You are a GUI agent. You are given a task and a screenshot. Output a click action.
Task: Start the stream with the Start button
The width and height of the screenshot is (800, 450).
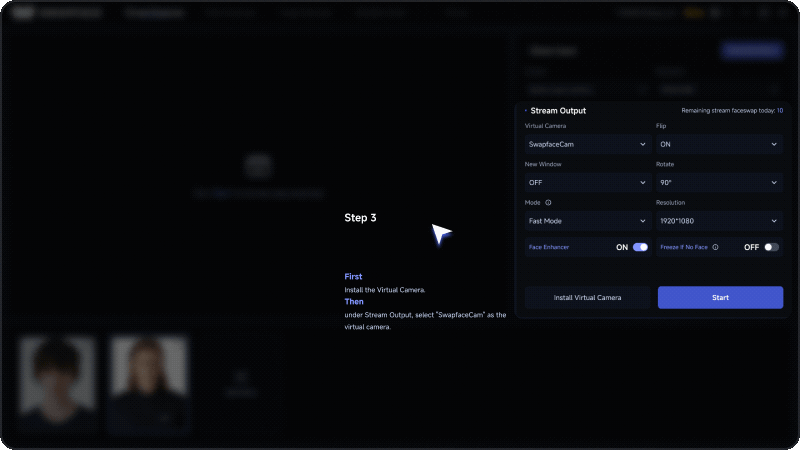tap(720, 297)
